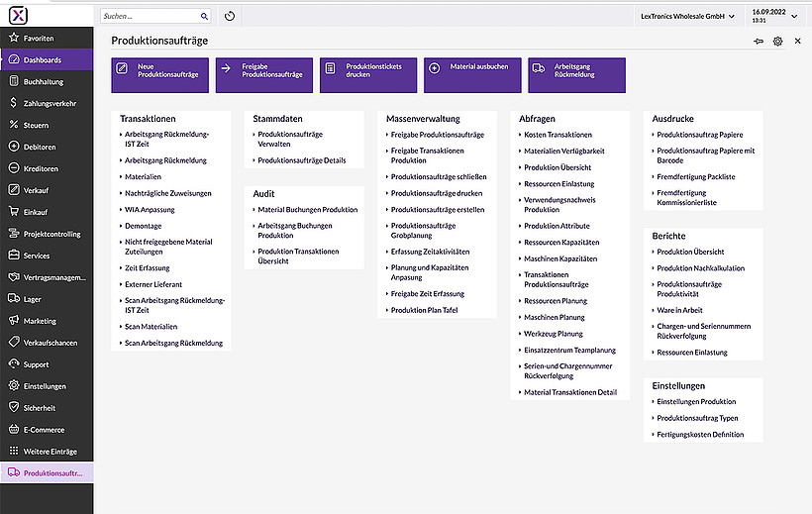Select the Produktionsauftr... tab in sidebar
Screen dimensions: 812x514
47,473
